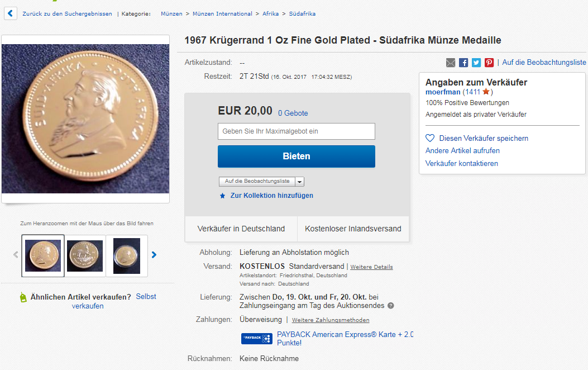Screen dimensions: 588x370
Task: Click the Maximalgebot input field
Action: tap(296, 131)
